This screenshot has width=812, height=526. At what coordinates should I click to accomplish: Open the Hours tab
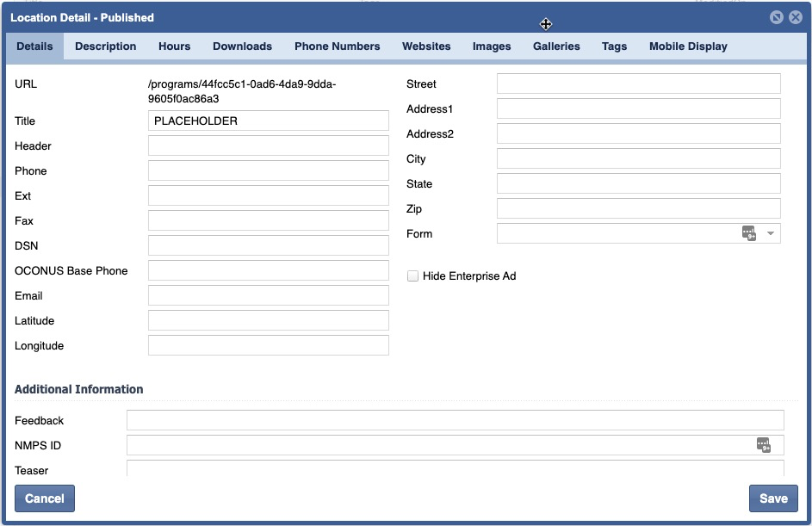click(174, 46)
